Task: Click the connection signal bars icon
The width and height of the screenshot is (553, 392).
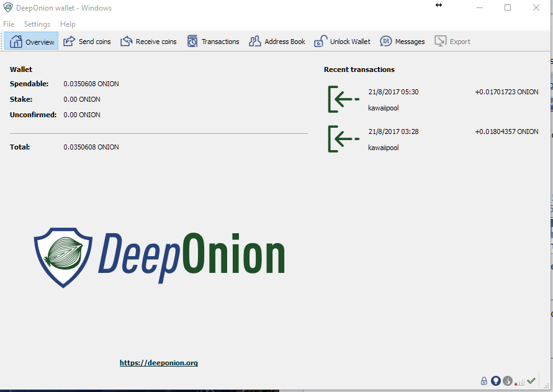Action: (x=519, y=381)
